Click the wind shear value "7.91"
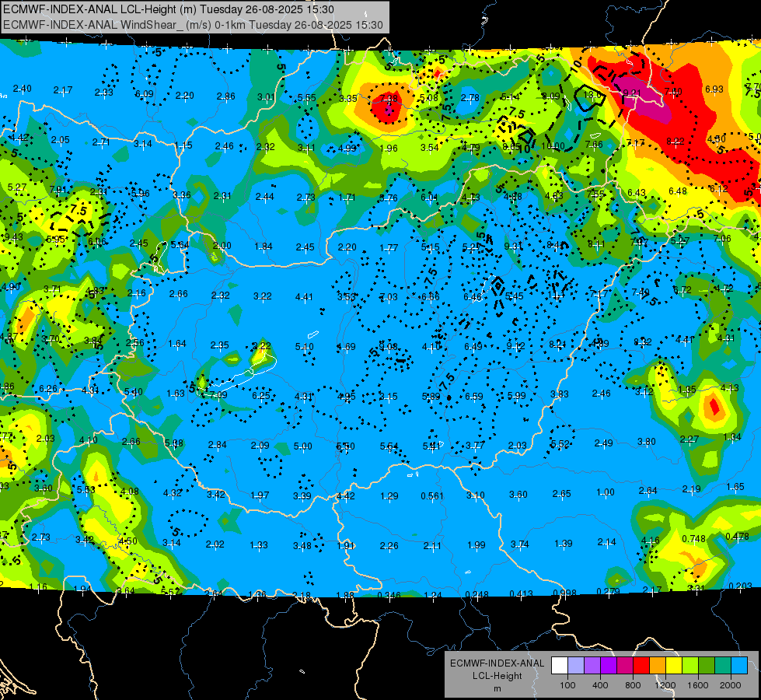 click(58, 190)
